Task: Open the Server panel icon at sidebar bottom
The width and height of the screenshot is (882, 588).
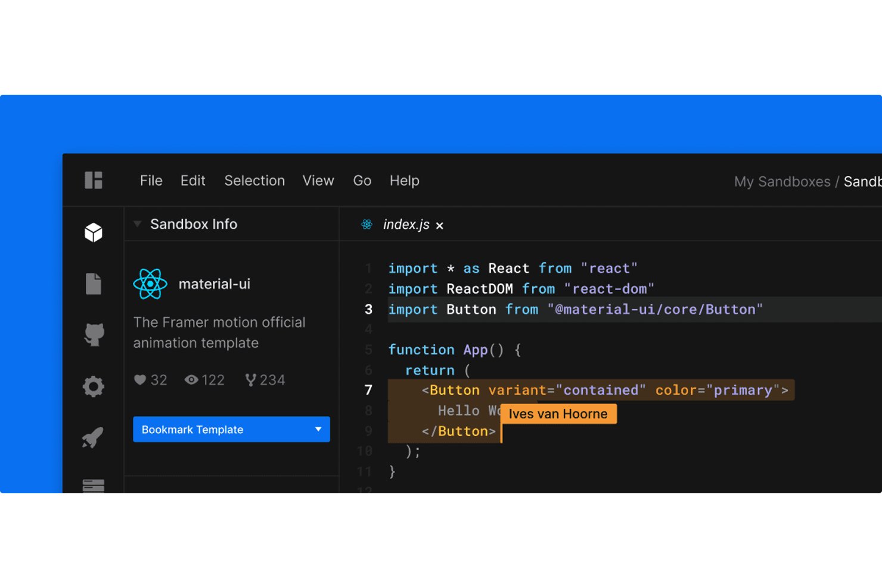Action: click(x=94, y=486)
